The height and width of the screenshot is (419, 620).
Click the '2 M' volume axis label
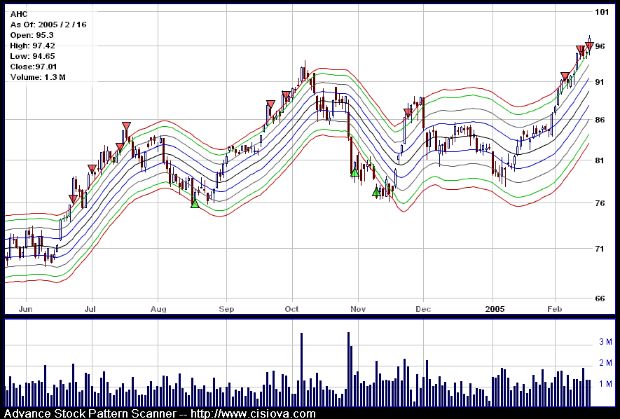[606, 363]
